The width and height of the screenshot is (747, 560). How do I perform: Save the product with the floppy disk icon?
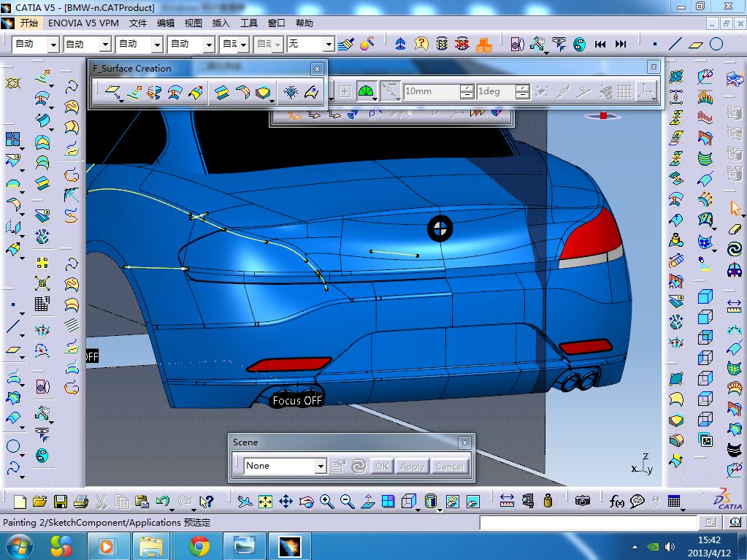pyautogui.click(x=61, y=501)
